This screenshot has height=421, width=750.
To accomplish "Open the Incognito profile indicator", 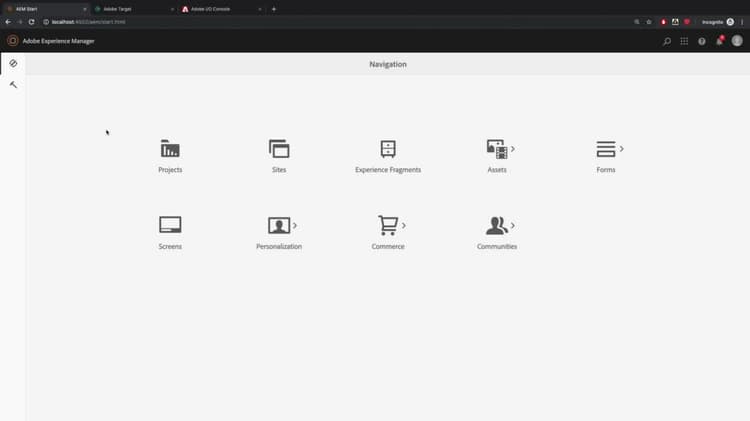I will click(717, 22).
